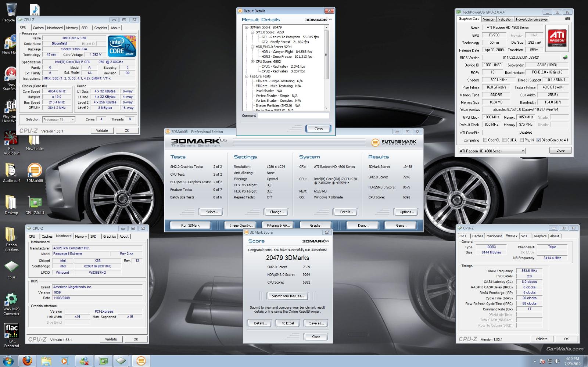Launch Guitar Hero World Tour shortcut
588x367 pixels.
(x=10, y=110)
